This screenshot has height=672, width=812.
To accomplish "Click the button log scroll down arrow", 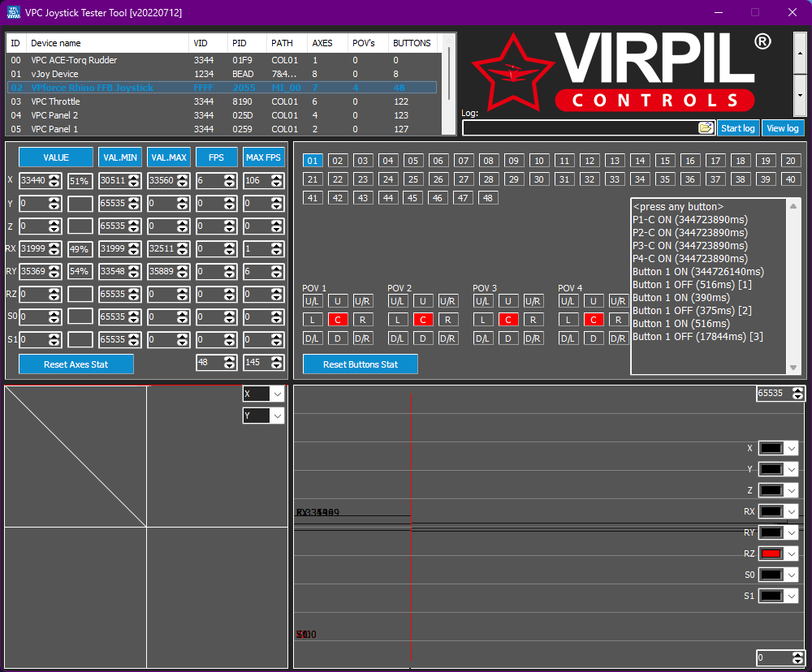I will (x=793, y=368).
